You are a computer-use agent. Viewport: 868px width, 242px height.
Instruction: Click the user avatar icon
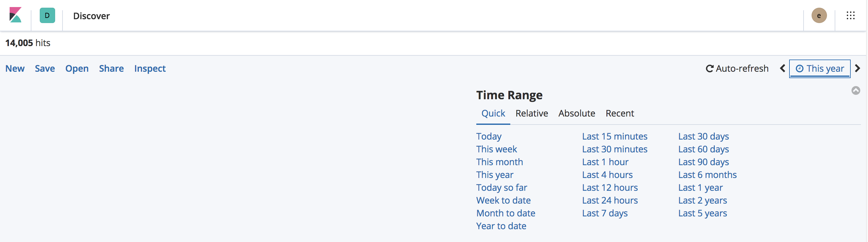pyautogui.click(x=820, y=15)
